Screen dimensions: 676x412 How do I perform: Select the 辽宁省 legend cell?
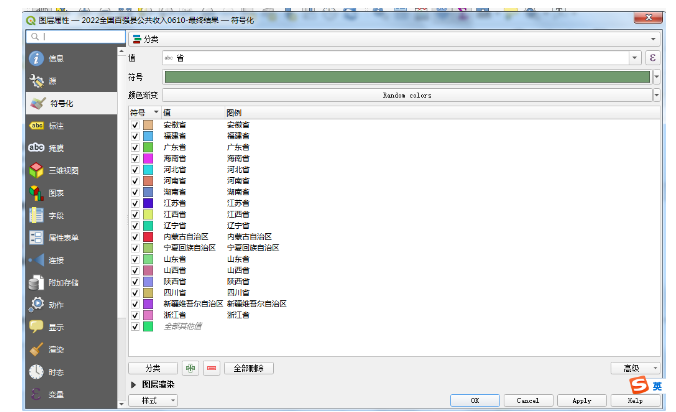pyautogui.click(x=238, y=226)
